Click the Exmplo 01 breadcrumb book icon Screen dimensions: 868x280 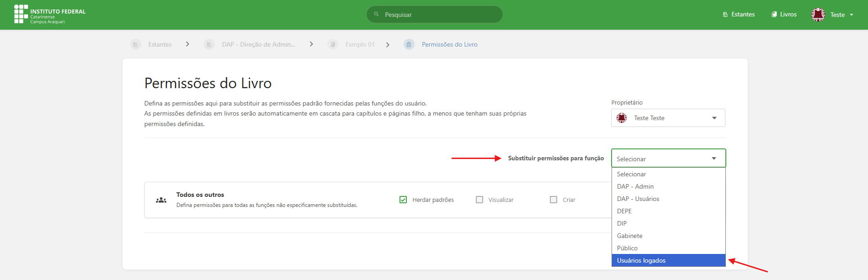pyautogui.click(x=333, y=44)
